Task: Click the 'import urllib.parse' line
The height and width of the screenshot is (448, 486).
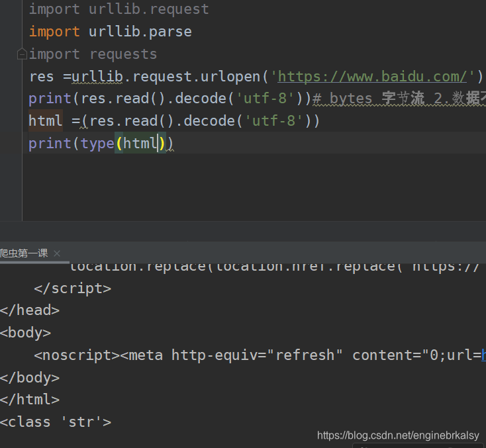Action: (111, 32)
